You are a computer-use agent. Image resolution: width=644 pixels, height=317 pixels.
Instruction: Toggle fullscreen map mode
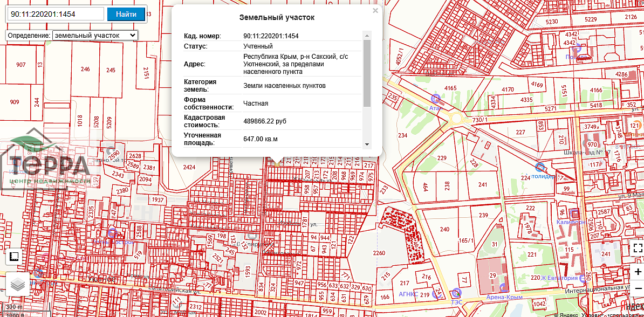(638, 248)
